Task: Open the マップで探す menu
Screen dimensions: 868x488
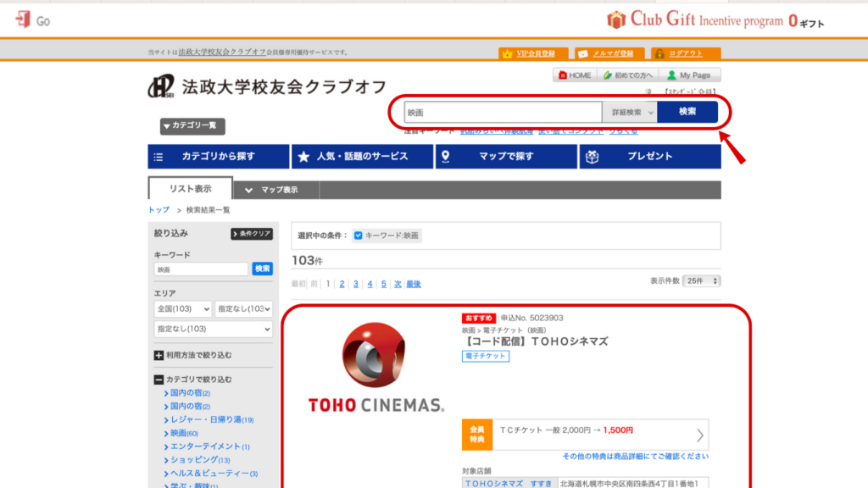Action: (506, 157)
